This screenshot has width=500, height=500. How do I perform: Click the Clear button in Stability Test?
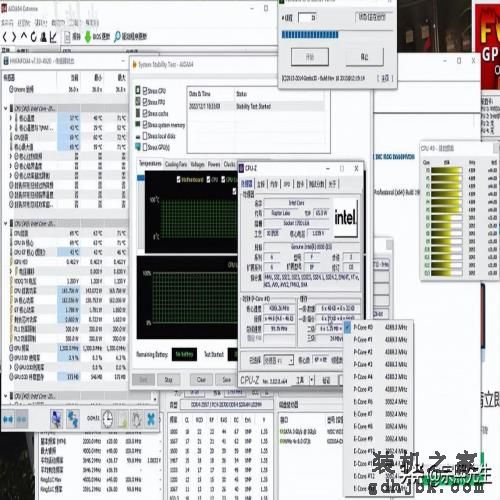tap(201, 380)
